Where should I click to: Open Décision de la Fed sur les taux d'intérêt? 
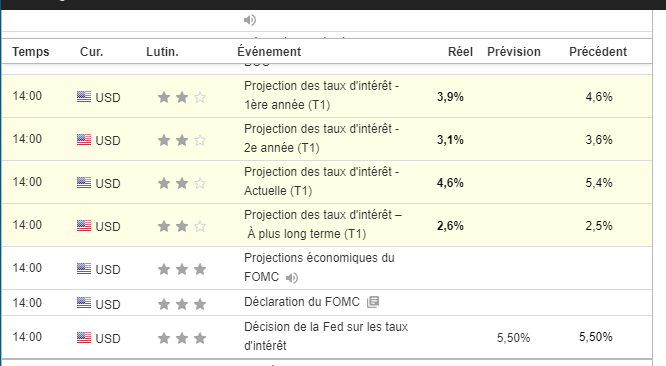click(x=326, y=336)
